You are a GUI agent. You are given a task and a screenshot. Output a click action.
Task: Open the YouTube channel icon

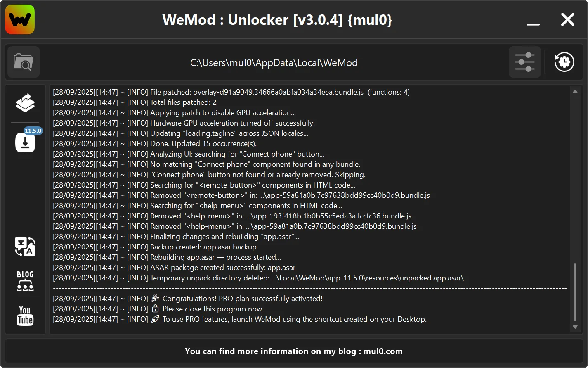pos(25,316)
